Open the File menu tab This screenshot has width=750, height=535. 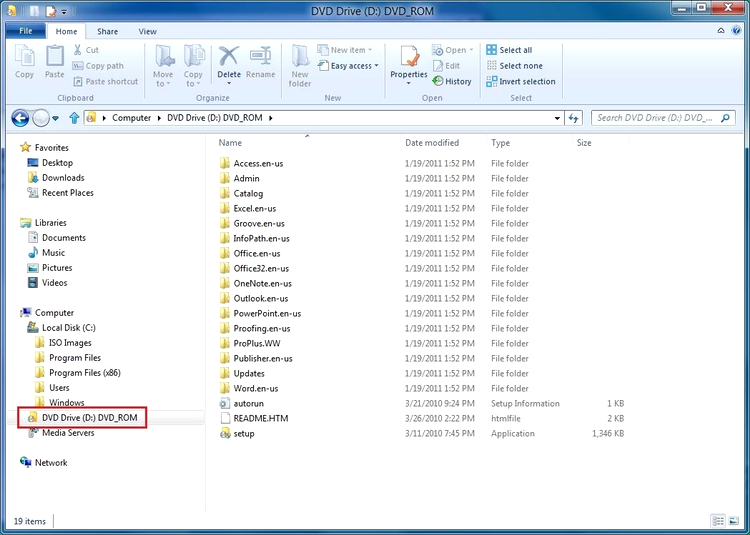coord(26,31)
